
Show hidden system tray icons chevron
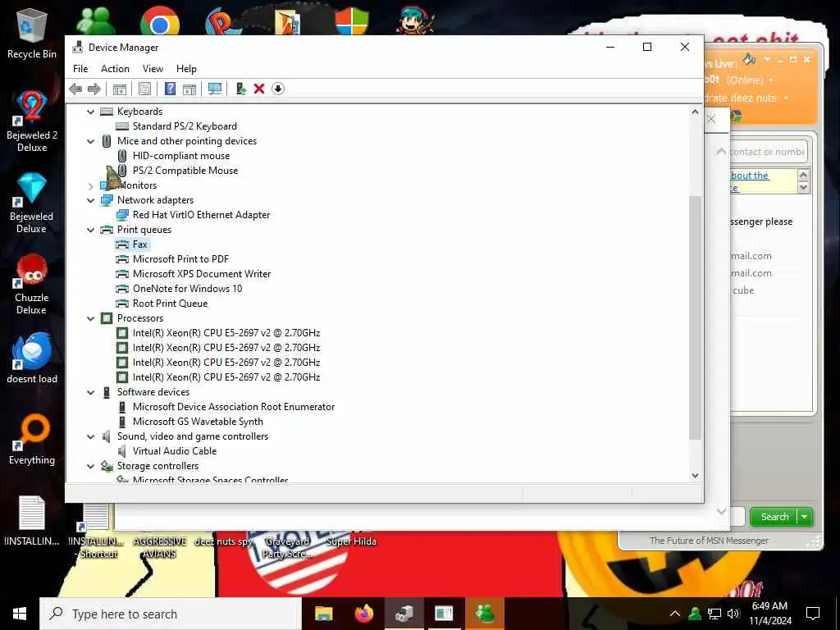click(675, 614)
